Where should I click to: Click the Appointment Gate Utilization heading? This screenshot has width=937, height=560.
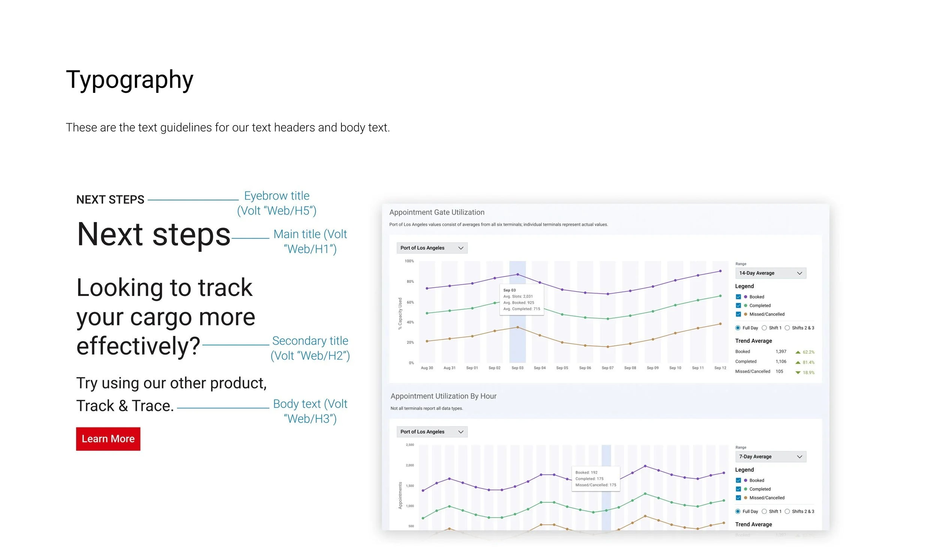tap(437, 212)
